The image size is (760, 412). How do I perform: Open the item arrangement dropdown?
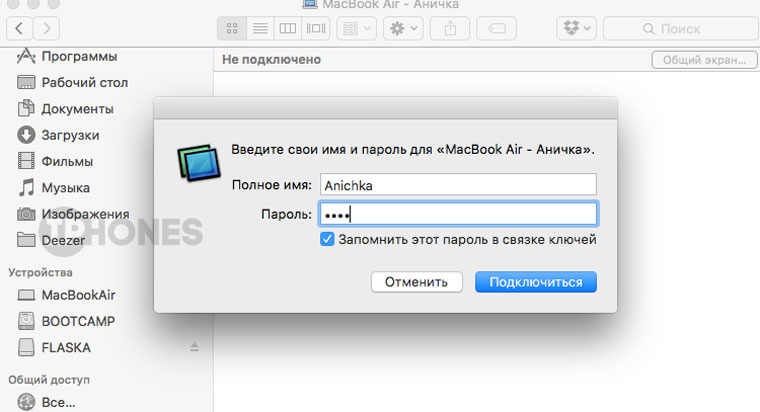click(x=357, y=29)
